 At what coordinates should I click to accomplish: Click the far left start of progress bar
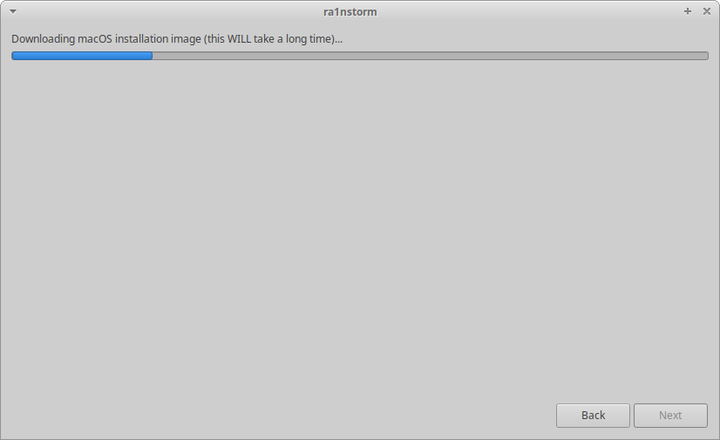click(14, 56)
